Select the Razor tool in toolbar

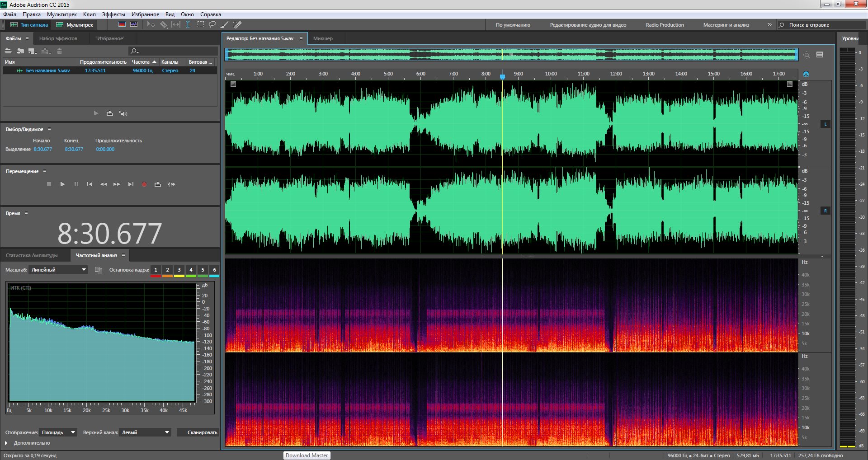(x=164, y=25)
